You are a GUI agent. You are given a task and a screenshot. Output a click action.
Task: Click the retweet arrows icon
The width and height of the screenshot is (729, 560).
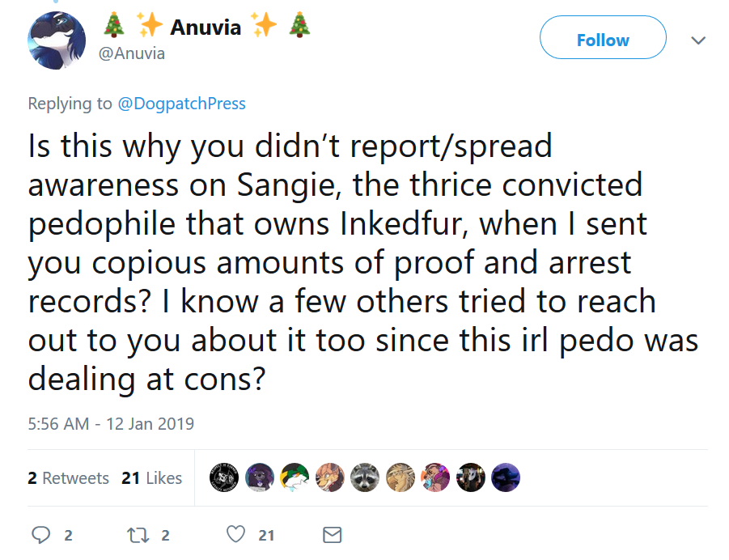point(138,535)
